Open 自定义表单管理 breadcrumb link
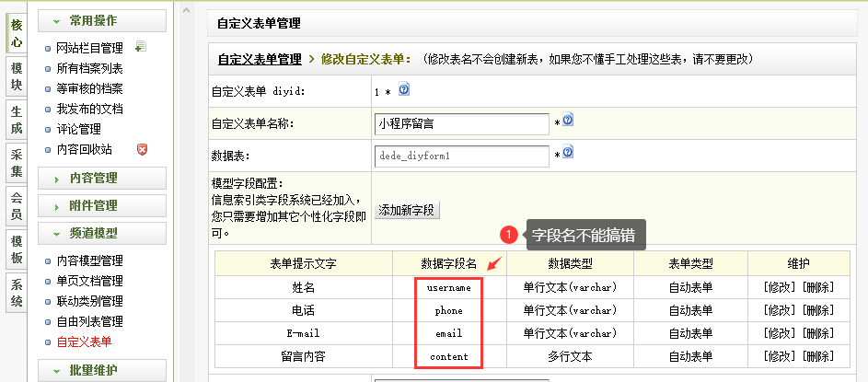This screenshot has height=382, width=868. [259, 59]
